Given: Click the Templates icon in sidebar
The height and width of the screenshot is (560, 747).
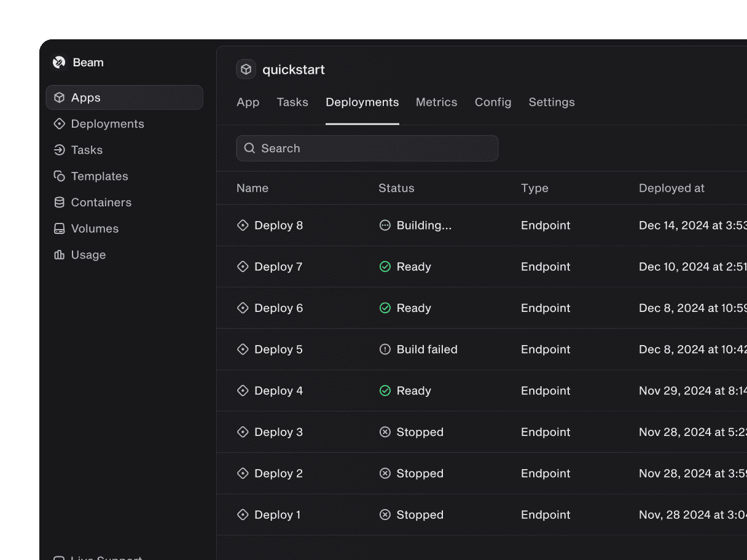Looking at the screenshot, I should click(x=60, y=176).
